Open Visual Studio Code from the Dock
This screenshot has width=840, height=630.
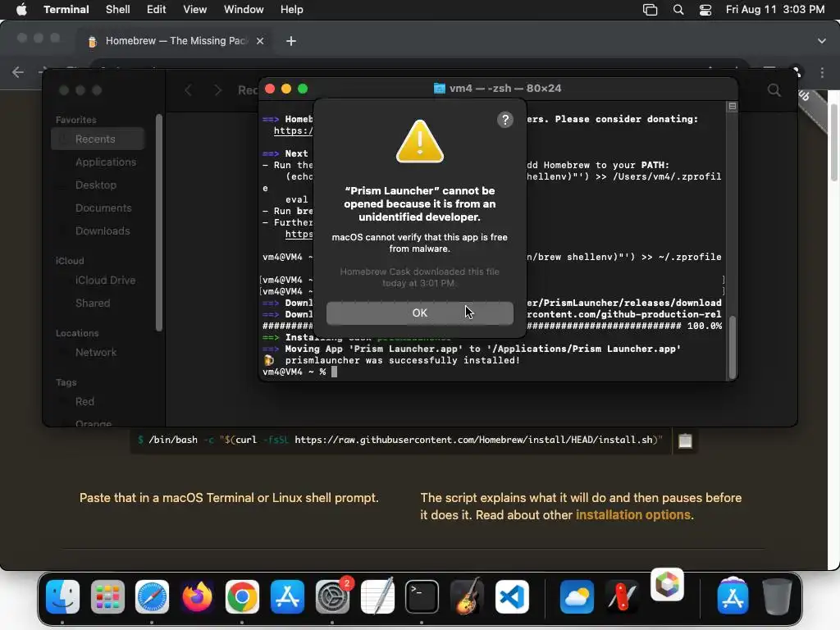coord(512,597)
